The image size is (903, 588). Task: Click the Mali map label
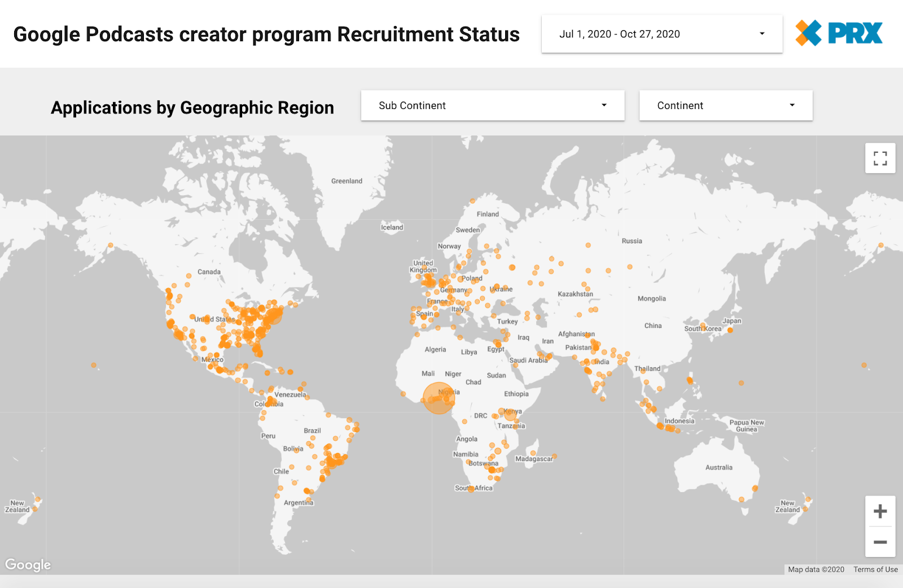click(x=428, y=374)
